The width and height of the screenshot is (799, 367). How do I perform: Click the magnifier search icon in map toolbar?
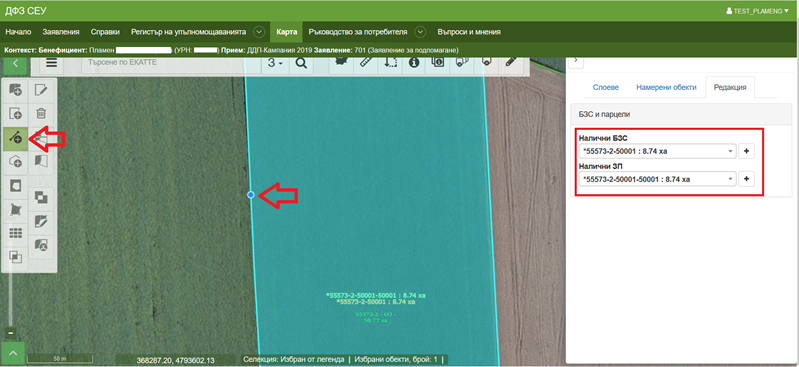point(301,64)
